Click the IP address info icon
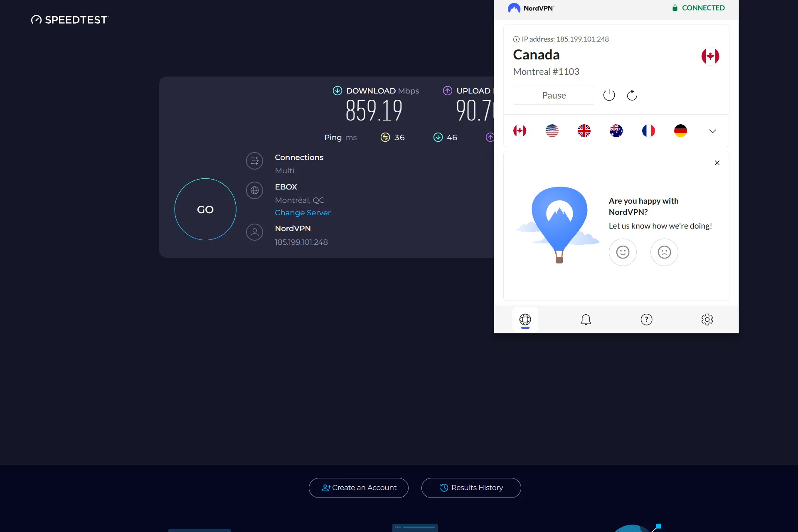The image size is (798, 532). click(516, 39)
